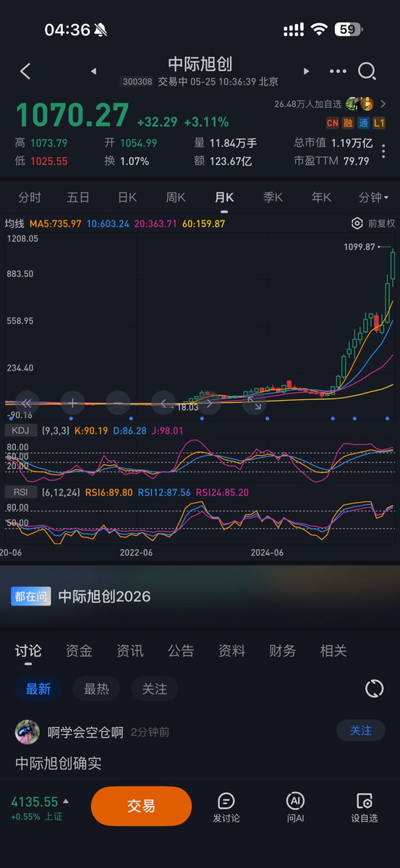Tap stock code 300308 label
400x868 pixels.
pyautogui.click(x=136, y=82)
